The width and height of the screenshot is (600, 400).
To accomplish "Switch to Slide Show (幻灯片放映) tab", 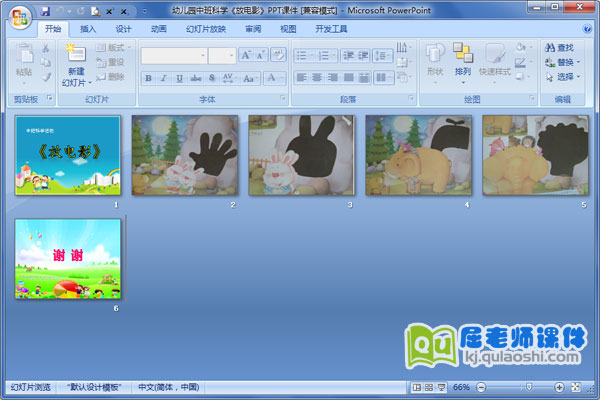I will click(206, 29).
